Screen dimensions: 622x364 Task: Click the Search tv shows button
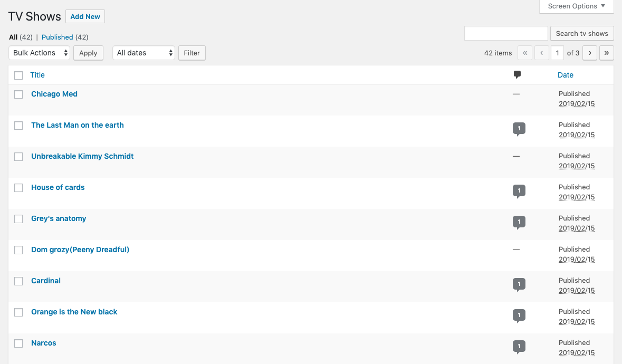(x=582, y=33)
